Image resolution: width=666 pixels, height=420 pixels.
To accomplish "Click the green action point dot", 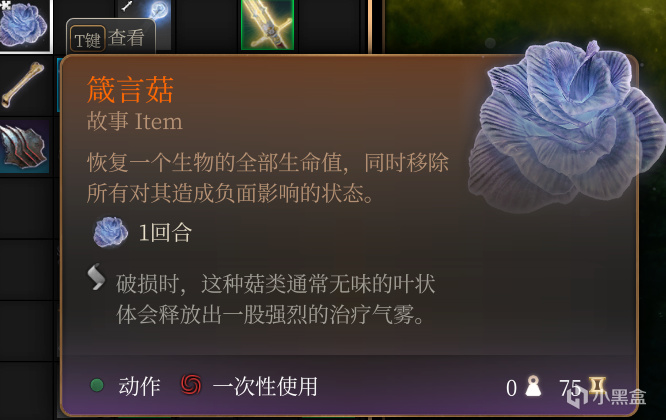I will [97, 385].
